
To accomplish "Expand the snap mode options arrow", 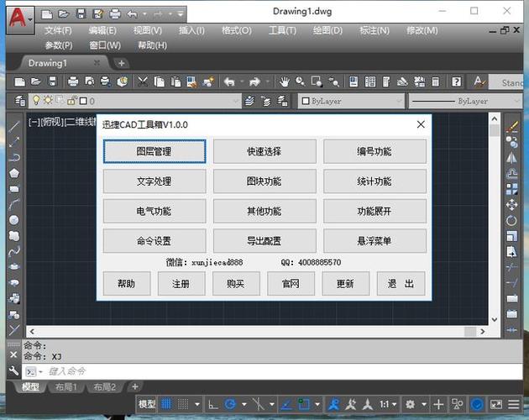I will coord(197,404).
